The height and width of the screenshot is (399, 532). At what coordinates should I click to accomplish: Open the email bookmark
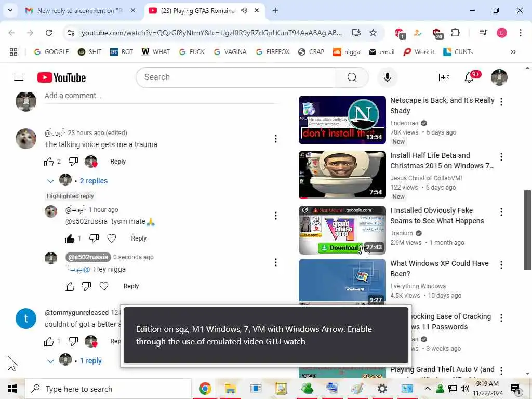382,52
